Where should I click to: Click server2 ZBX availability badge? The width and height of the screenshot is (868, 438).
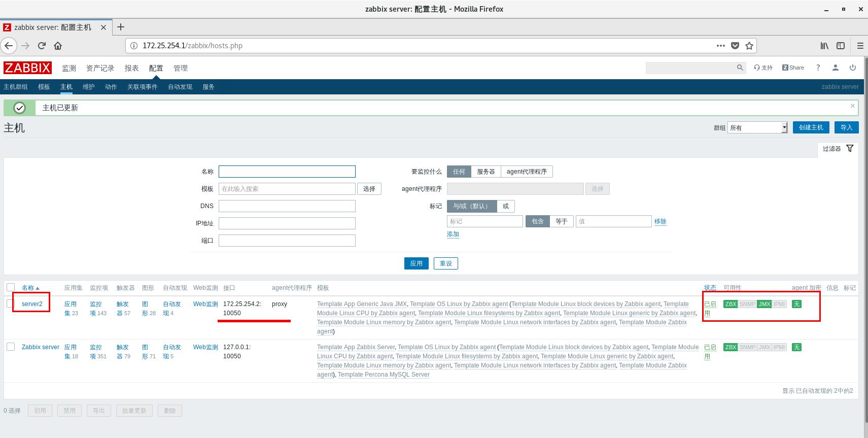pyautogui.click(x=731, y=304)
